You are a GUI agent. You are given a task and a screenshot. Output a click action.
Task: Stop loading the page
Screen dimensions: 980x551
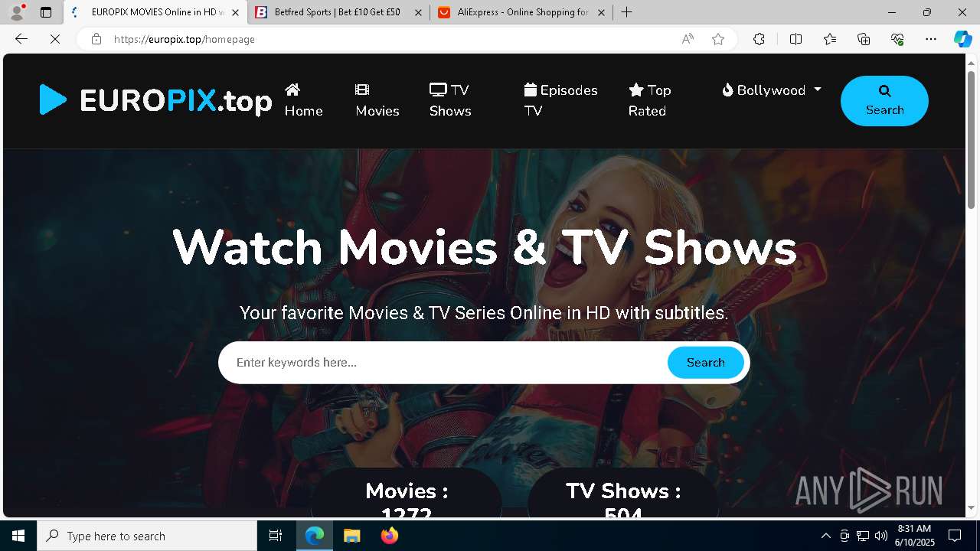55,39
